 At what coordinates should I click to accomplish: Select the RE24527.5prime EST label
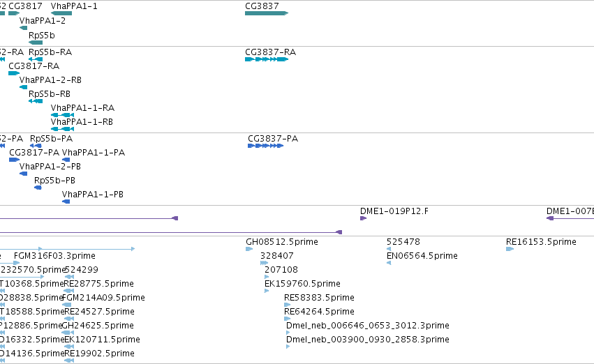point(99,312)
